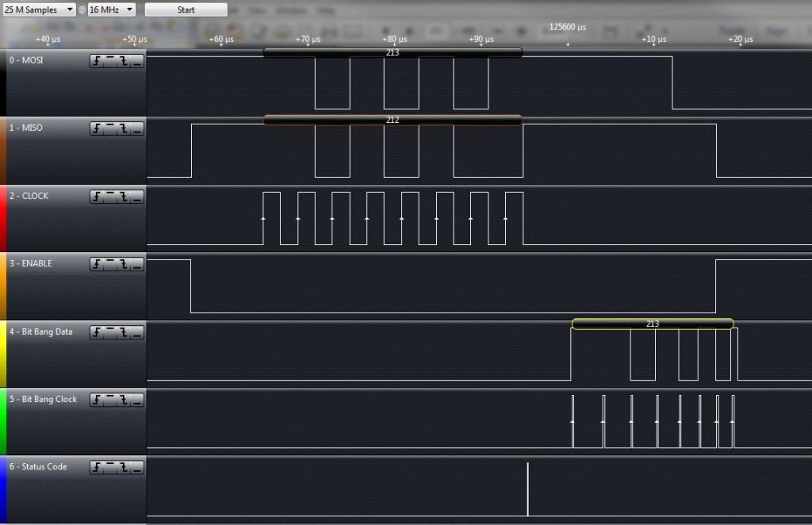Select the 4 - Bit Bang Data label
The width and height of the screenshot is (812, 525).
coord(40,331)
